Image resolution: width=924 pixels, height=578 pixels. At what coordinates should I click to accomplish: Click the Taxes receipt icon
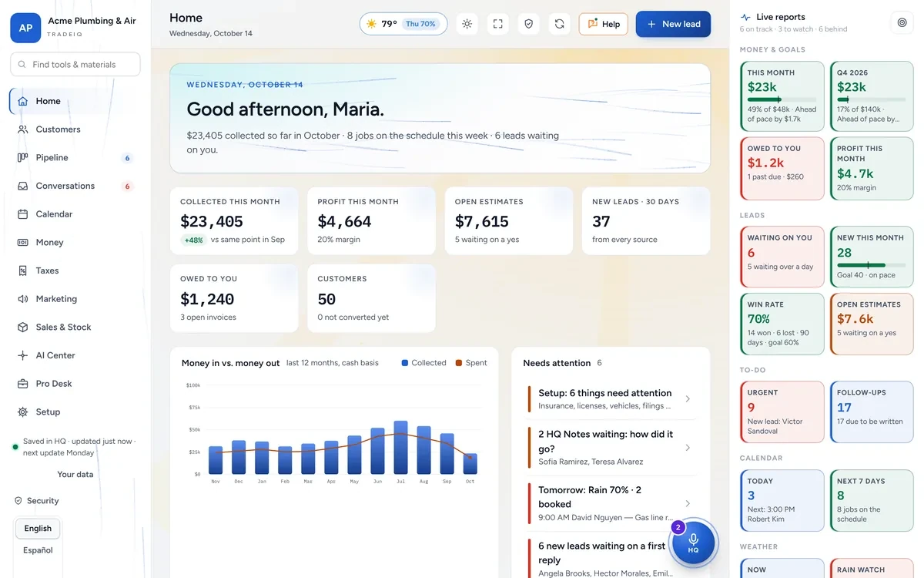pos(22,271)
